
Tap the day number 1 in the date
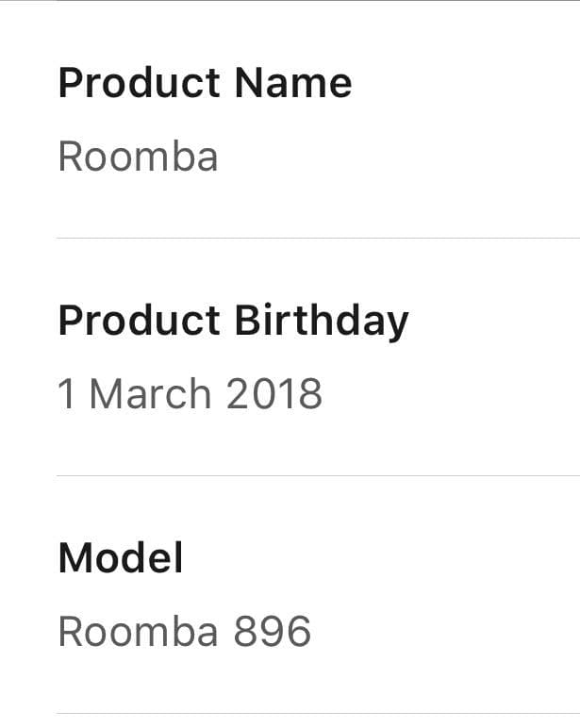pos(66,394)
